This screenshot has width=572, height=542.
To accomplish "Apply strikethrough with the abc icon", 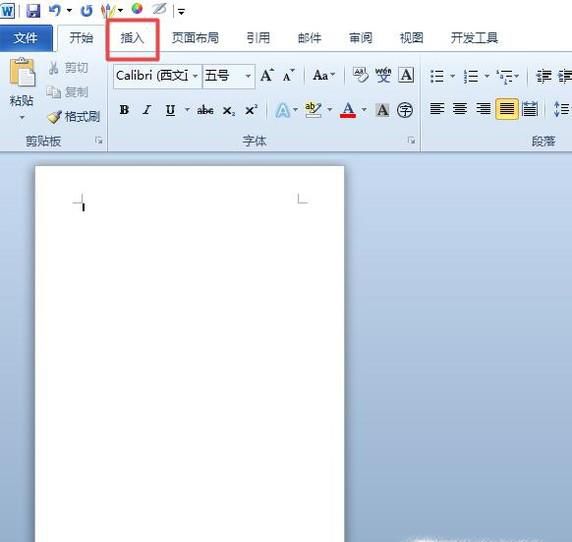I will pyautogui.click(x=205, y=110).
